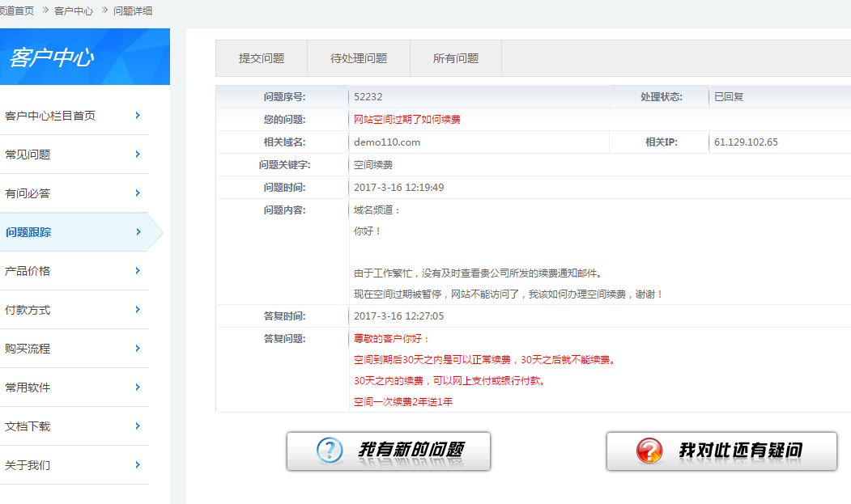Click the arrow beside 购买流程
Screen dimensions: 851x504
coord(138,349)
